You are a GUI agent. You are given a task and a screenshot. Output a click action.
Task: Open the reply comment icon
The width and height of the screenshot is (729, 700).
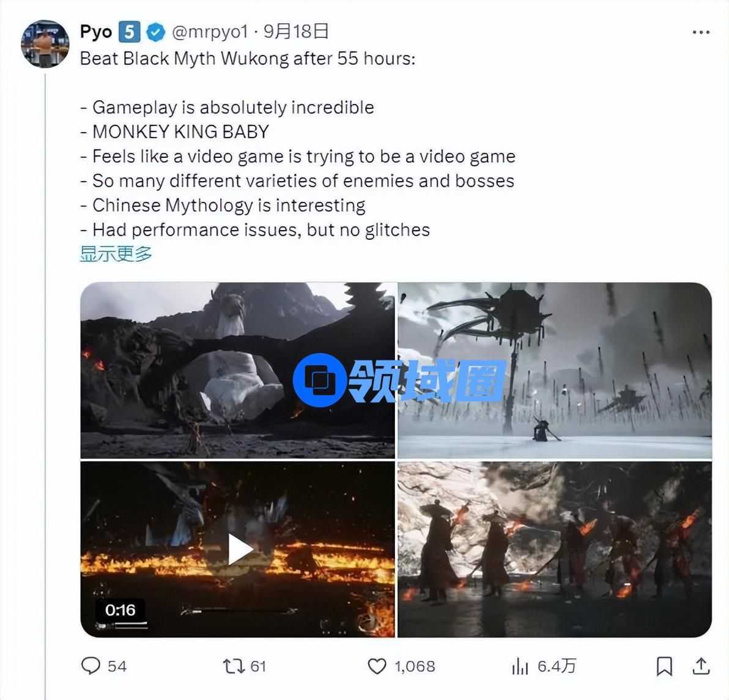(x=91, y=666)
